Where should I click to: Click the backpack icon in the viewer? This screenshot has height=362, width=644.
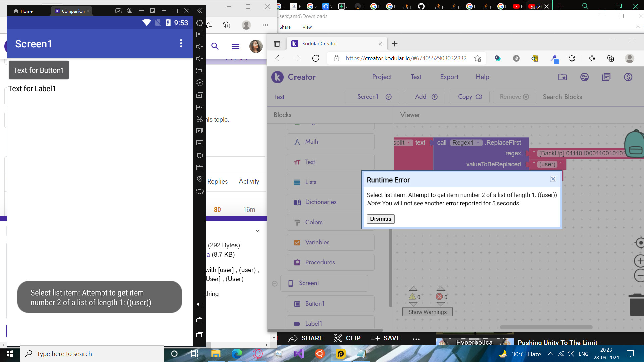pyautogui.click(x=635, y=144)
